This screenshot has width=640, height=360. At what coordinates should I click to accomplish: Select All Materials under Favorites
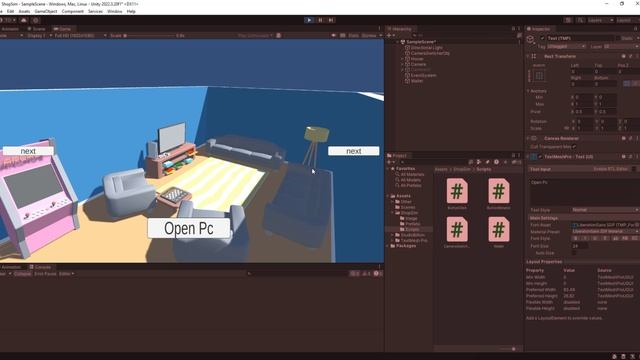[412, 174]
